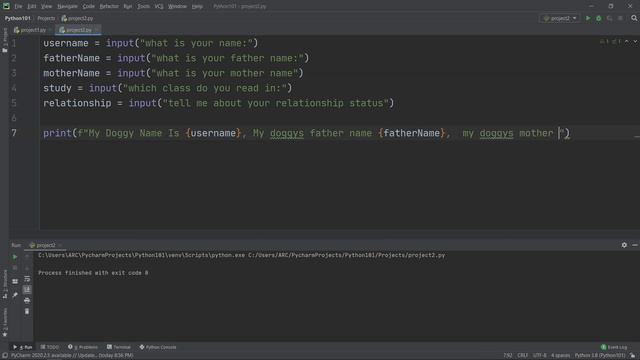The width and height of the screenshot is (640, 360).
Task: Click the Debug bug icon in the top toolbar
Action: [x=599, y=18]
